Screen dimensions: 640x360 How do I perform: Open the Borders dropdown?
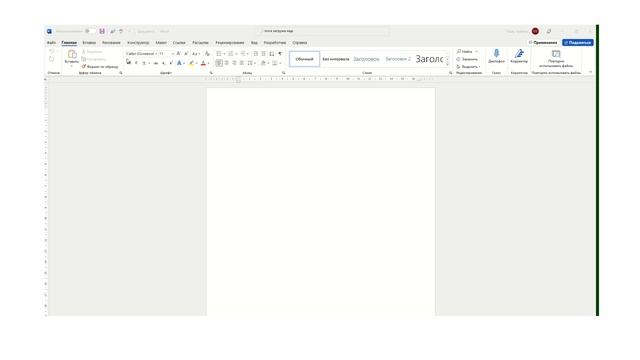coord(277,63)
